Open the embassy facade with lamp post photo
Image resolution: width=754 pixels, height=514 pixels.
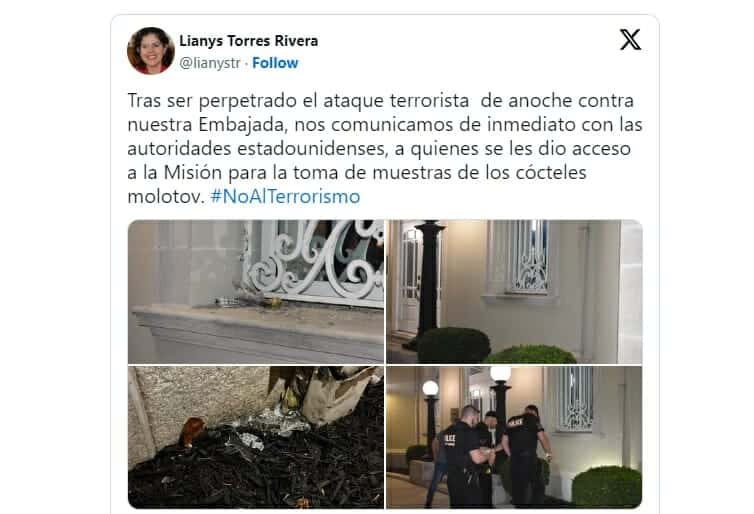pos(514,291)
